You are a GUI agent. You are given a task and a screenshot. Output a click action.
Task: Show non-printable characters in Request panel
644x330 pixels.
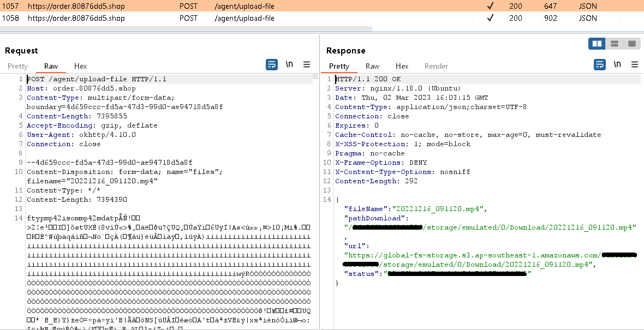[x=289, y=65]
